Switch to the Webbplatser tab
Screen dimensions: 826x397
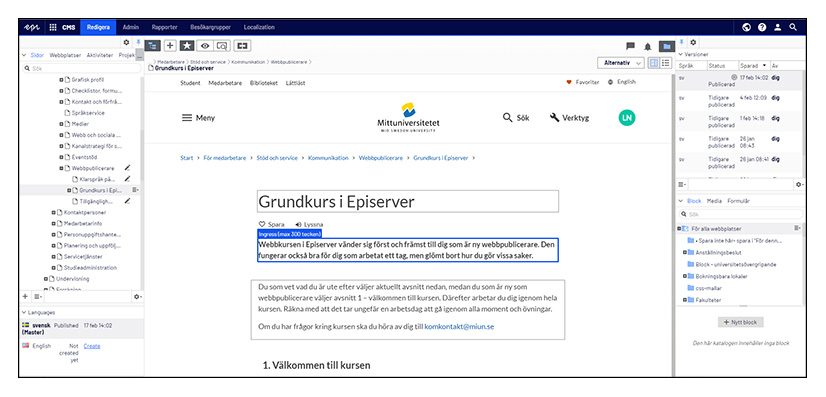[x=66, y=55]
